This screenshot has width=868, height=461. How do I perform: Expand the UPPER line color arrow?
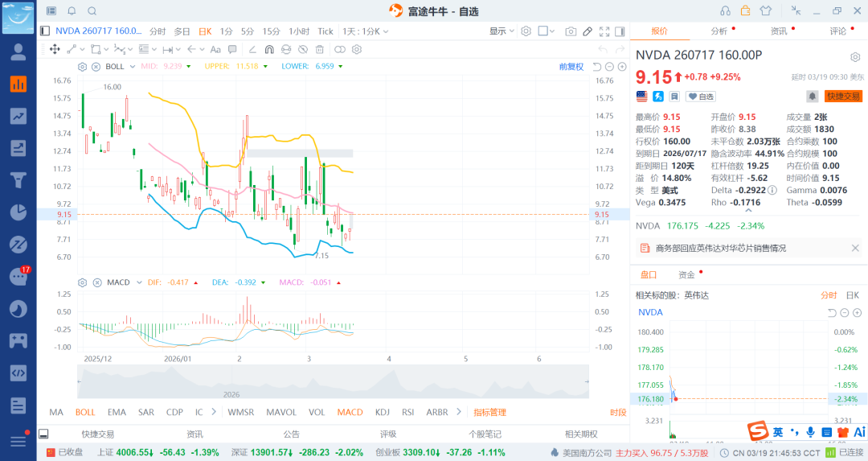tap(265, 67)
